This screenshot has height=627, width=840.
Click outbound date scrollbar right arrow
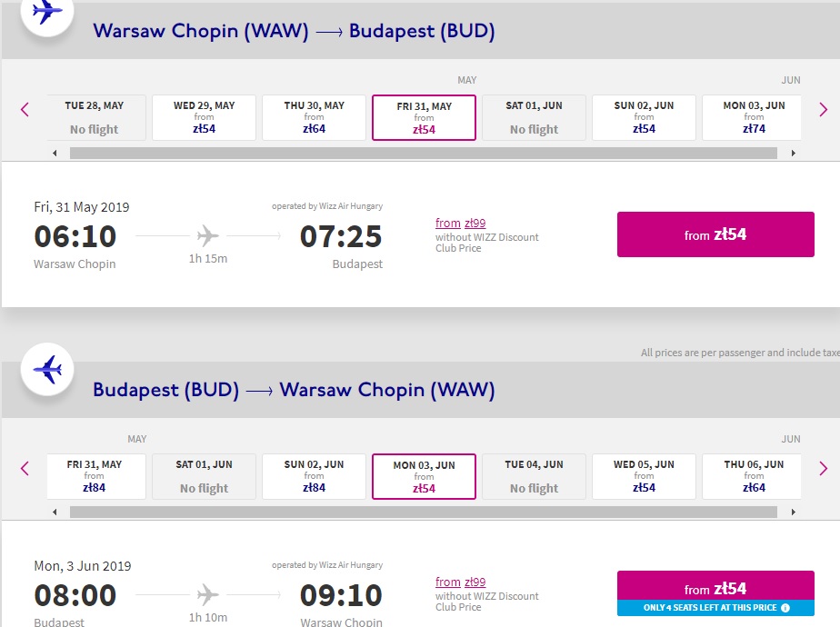pyautogui.click(x=794, y=154)
